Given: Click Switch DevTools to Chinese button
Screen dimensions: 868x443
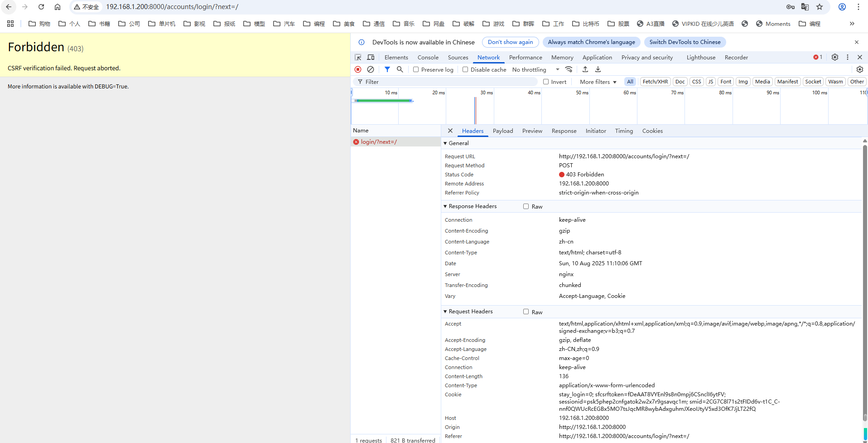Looking at the screenshot, I should click(685, 42).
